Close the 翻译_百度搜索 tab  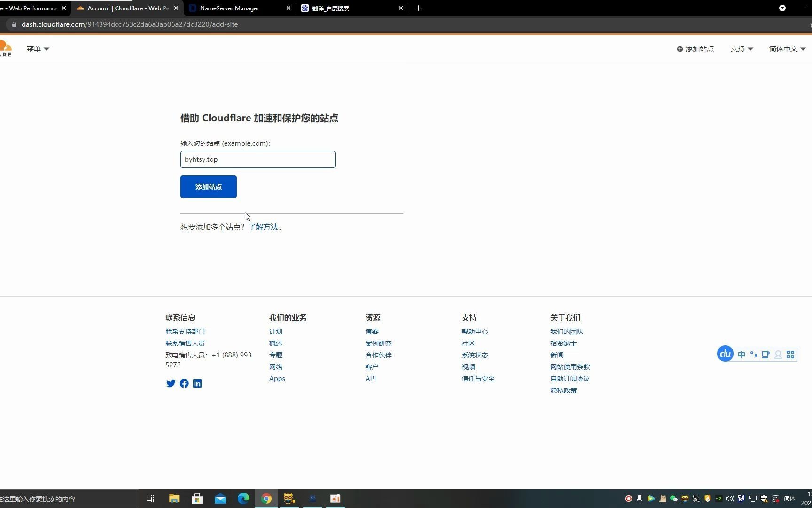tap(401, 8)
